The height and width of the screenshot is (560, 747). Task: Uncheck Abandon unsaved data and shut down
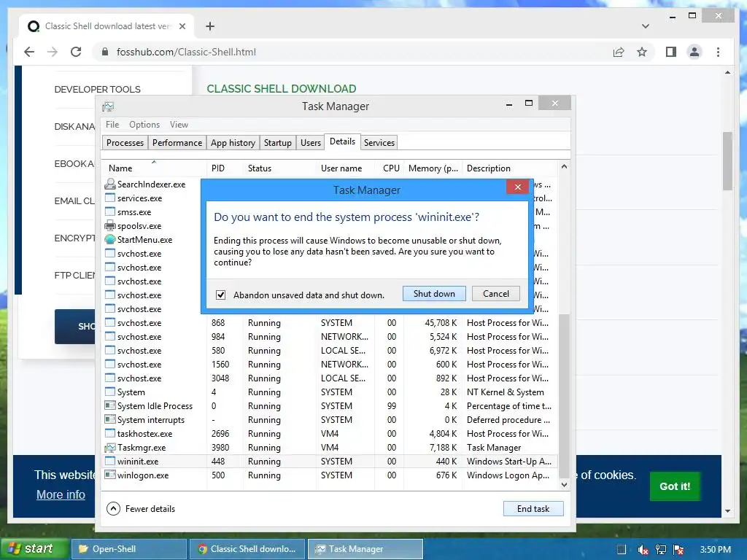220,295
